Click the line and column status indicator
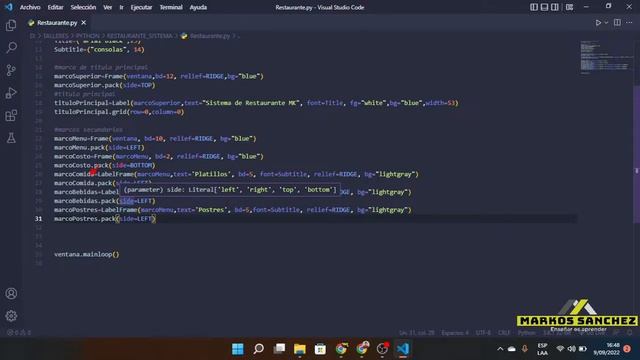 pyautogui.click(x=417, y=333)
